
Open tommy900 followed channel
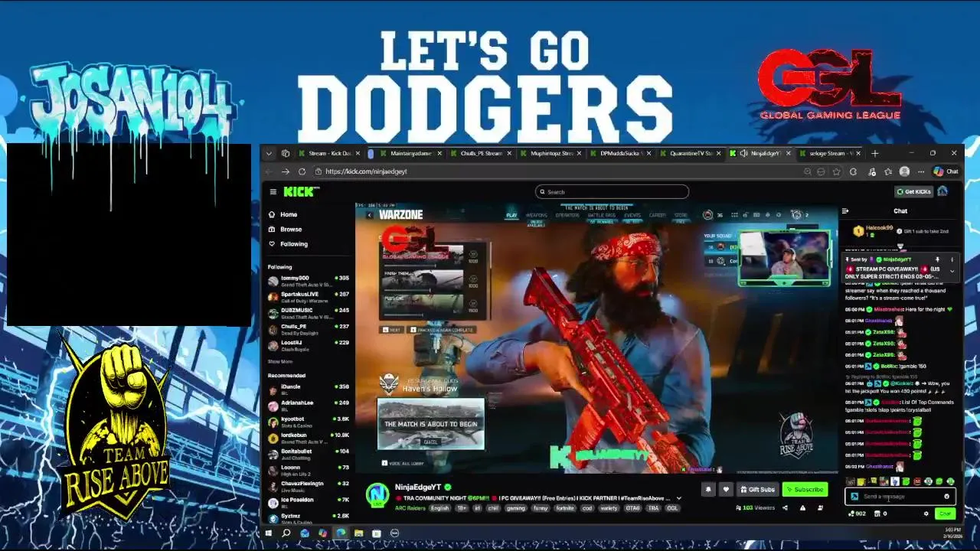[309, 281]
